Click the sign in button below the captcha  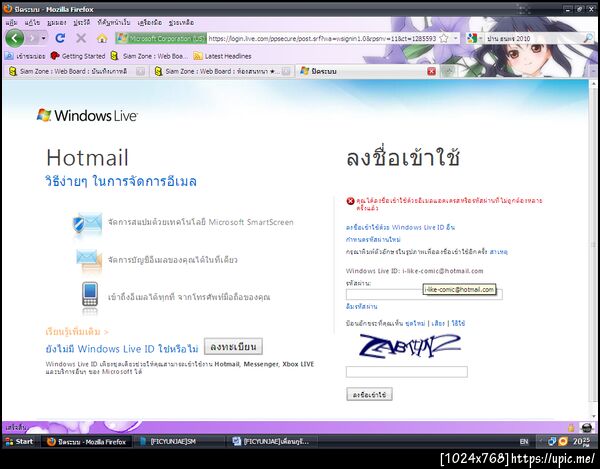pos(369,394)
